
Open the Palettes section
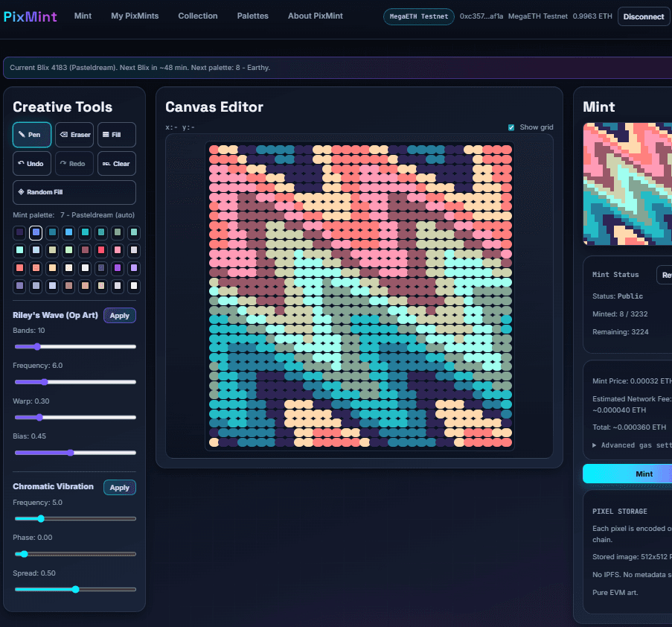tap(252, 16)
